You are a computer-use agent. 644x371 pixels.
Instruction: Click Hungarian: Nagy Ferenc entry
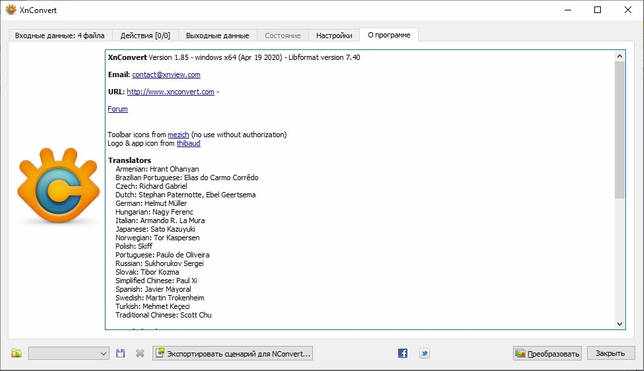click(154, 212)
